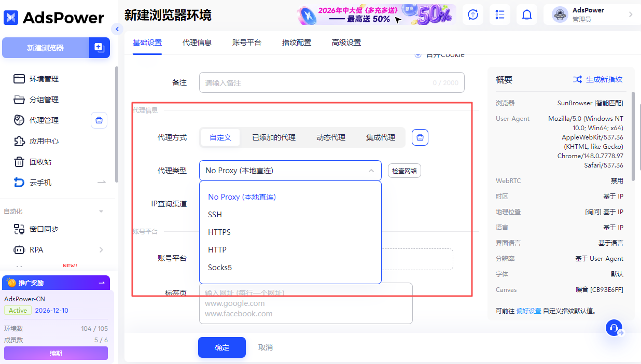Open 应用中心 in the sidebar

tap(44, 141)
